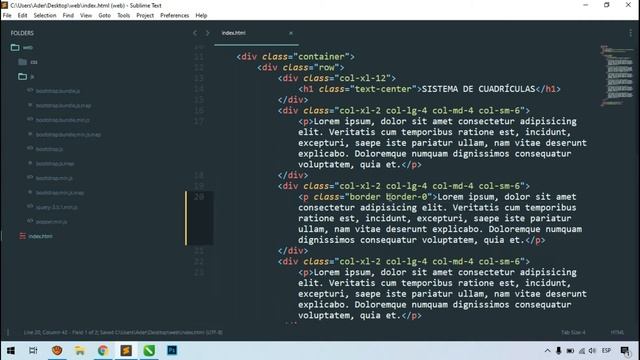Screen dimensions: 640x360
Task: Open bootstrap.bundle.min.js.map in the sidebar
Action: point(68,134)
